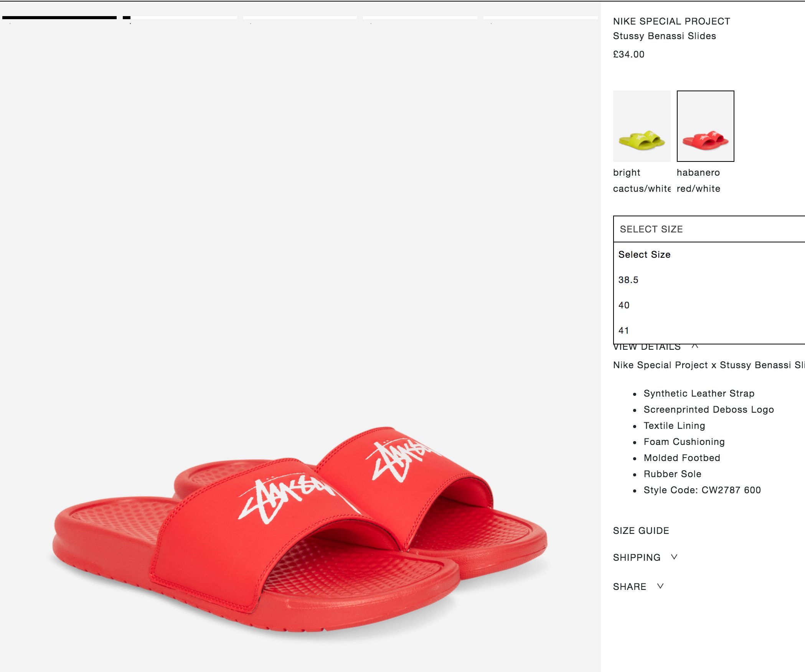Jump to first image via black indicator bar

point(59,18)
